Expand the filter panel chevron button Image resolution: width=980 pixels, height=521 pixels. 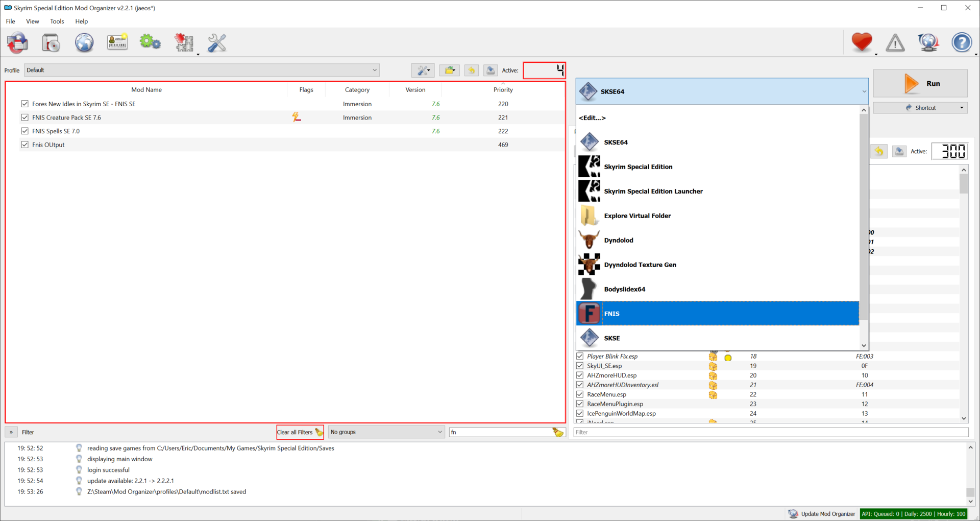(11, 432)
